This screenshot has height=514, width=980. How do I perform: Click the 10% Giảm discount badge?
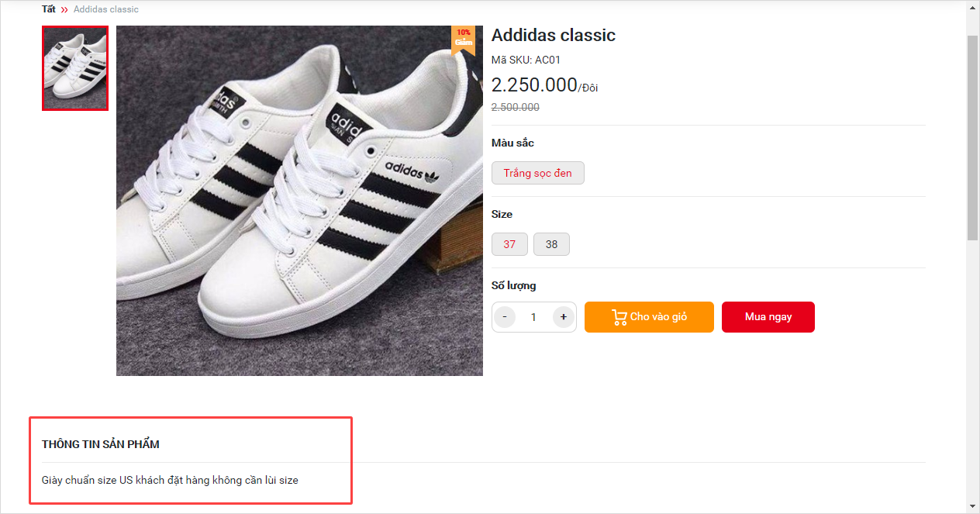(x=463, y=39)
